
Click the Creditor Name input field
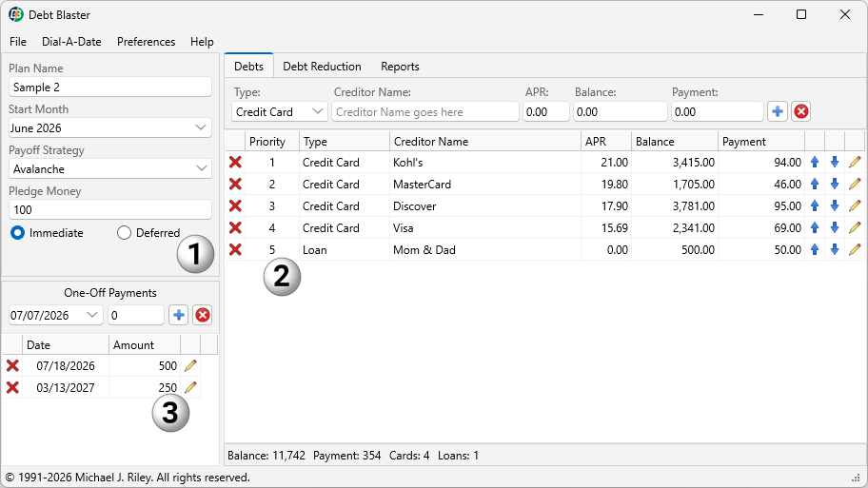click(425, 111)
